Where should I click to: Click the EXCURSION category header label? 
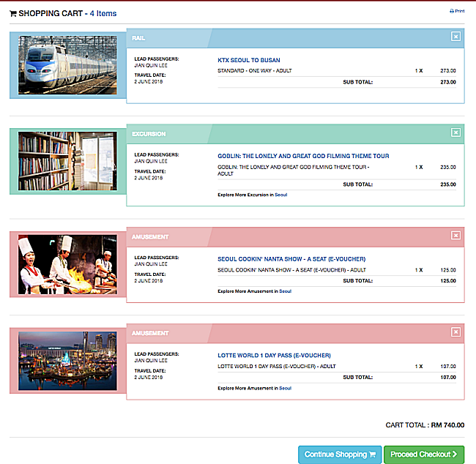(x=149, y=134)
